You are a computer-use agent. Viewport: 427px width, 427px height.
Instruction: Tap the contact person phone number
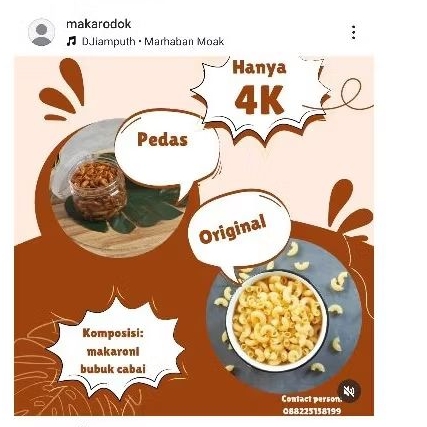click(312, 411)
